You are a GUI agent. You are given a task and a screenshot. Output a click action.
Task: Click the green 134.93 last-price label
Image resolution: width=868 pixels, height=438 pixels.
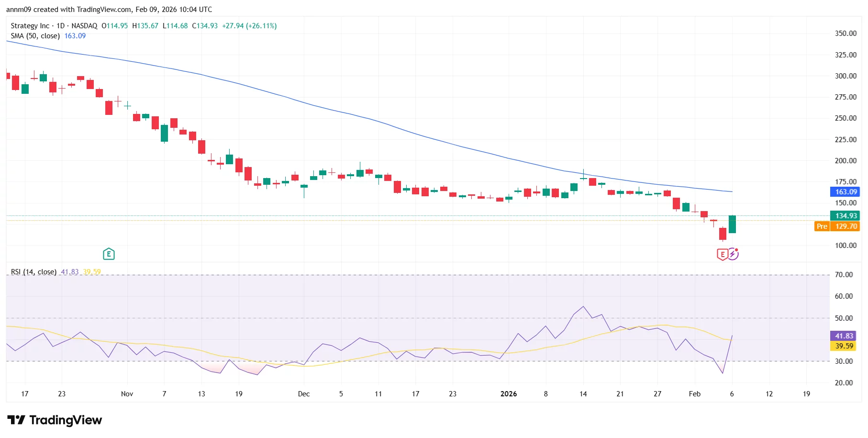(845, 216)
